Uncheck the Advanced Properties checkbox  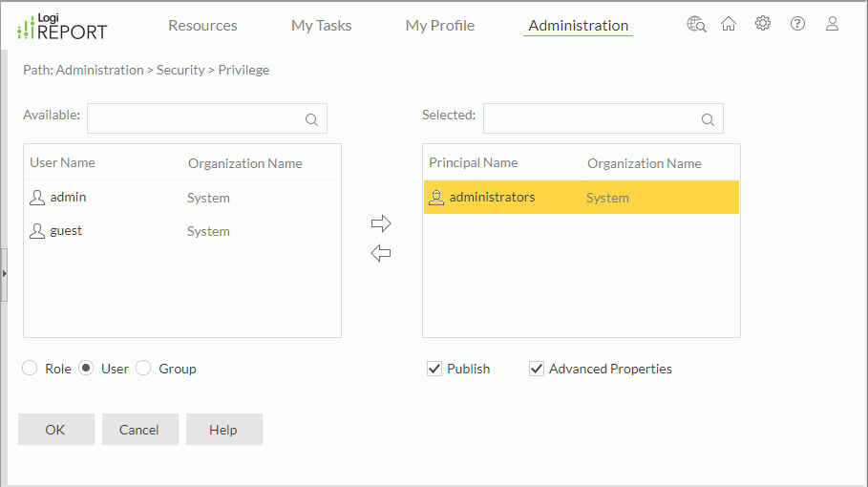point(537,369)
